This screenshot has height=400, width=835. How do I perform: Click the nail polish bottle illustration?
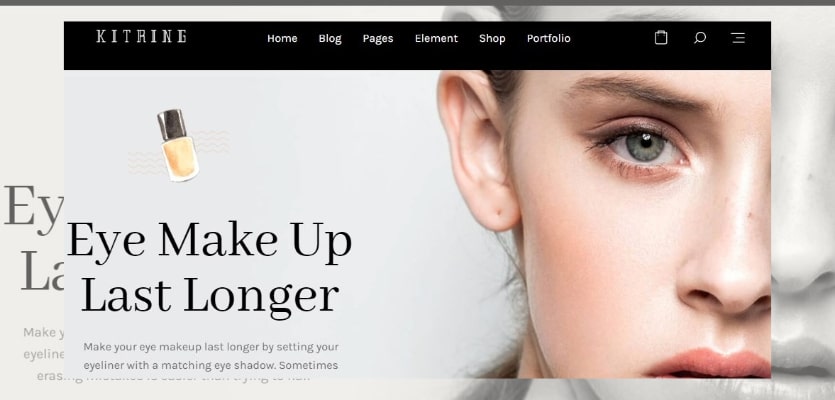pos(178,145)
